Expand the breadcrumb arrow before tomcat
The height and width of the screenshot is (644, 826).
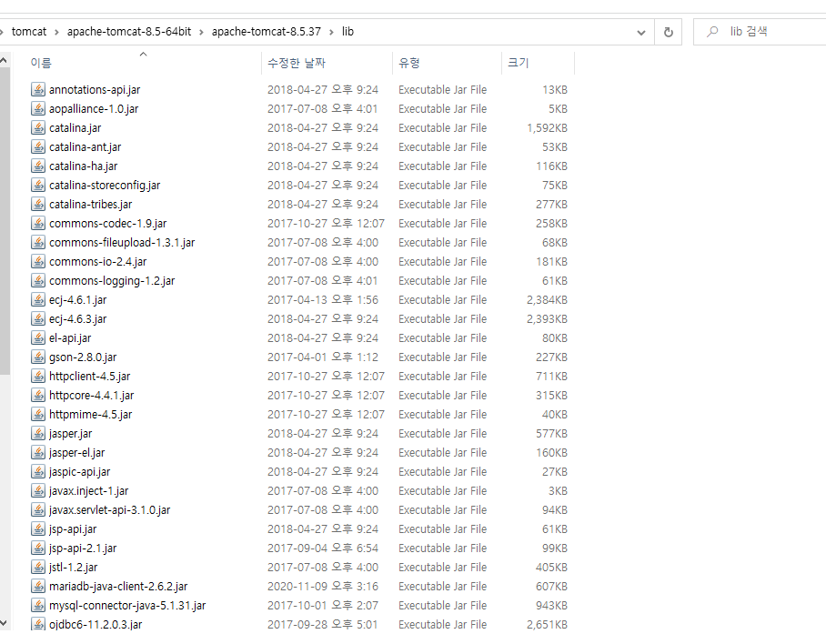[x=2, y=32]
